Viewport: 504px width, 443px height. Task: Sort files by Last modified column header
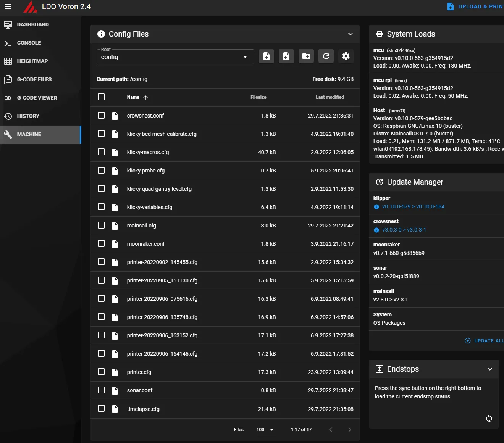[x=330, y=97]
